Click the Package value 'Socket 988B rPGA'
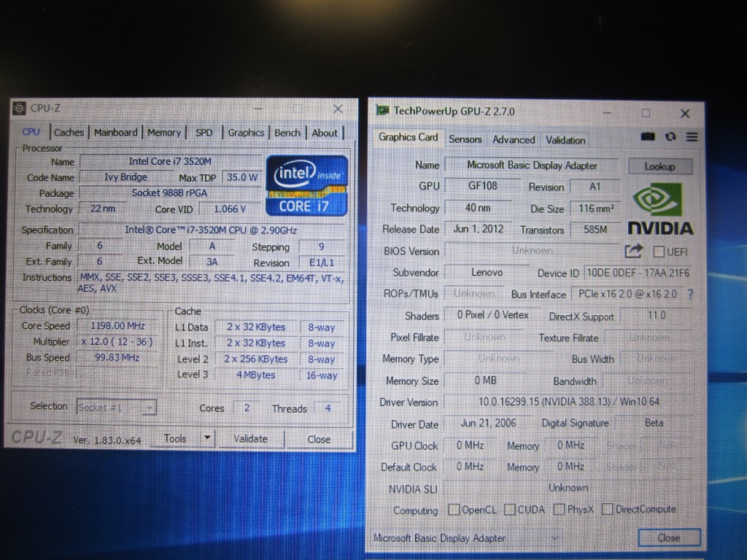747x560 pixels. tap(169, 192)
